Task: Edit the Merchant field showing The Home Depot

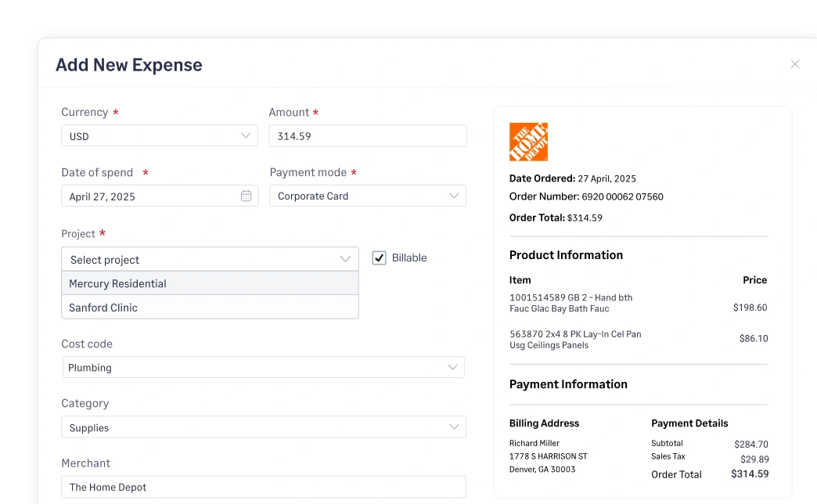Action: (263, 487)
